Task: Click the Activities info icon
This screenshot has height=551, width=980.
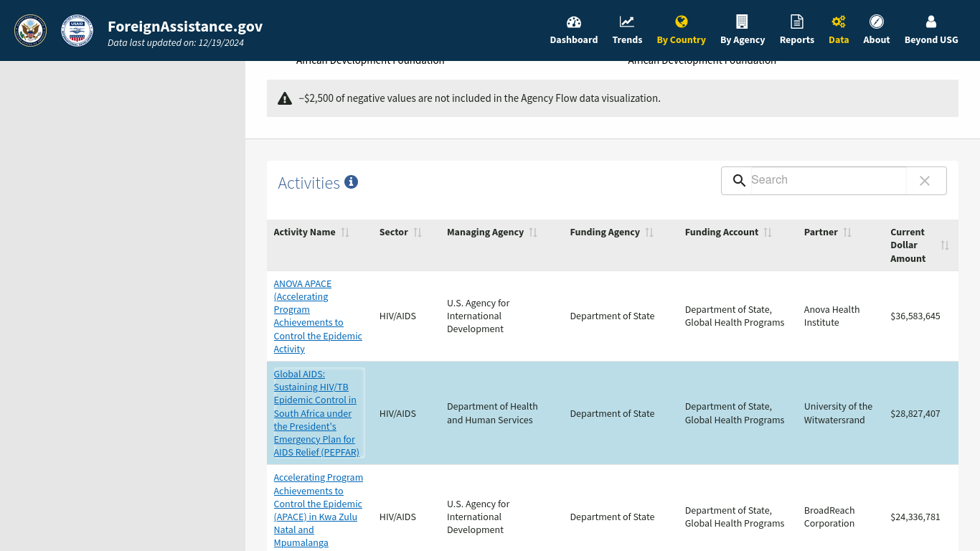Action: coord(351,182)
